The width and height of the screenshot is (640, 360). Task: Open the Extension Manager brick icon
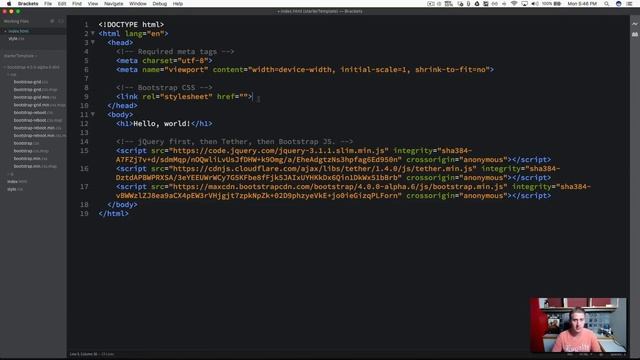[635, 35]
